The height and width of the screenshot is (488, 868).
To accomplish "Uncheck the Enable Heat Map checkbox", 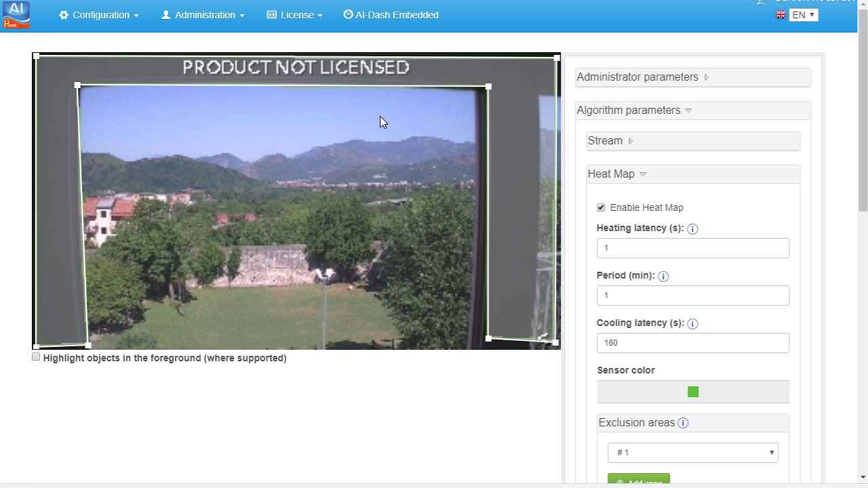I will pos(601,207).
